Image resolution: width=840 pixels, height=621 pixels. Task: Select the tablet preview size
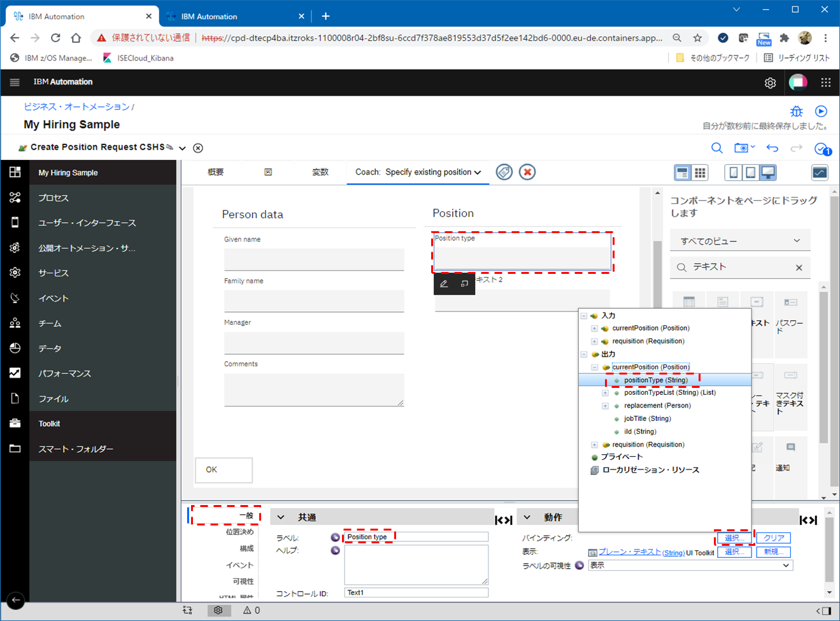coord(751,173)
